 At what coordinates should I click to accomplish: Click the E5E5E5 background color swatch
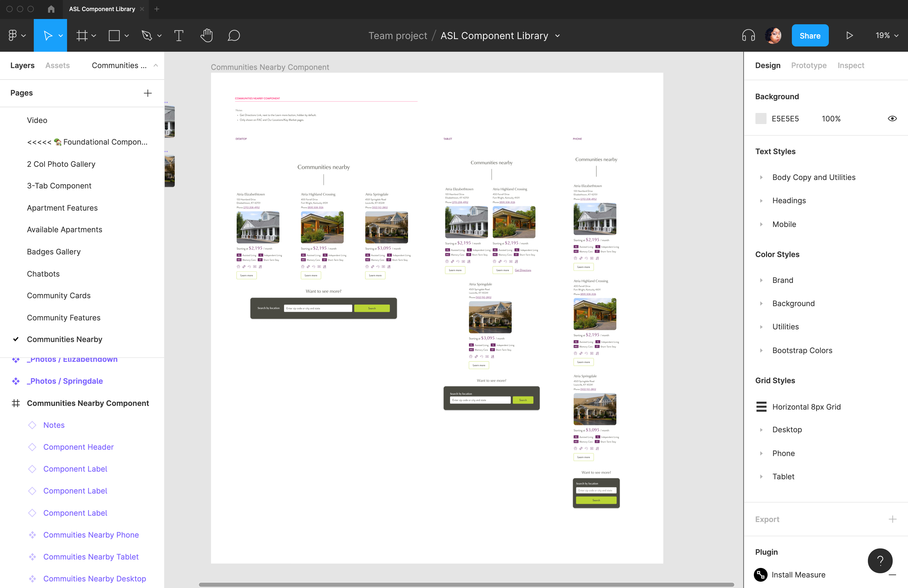click(x=761, y=119)
